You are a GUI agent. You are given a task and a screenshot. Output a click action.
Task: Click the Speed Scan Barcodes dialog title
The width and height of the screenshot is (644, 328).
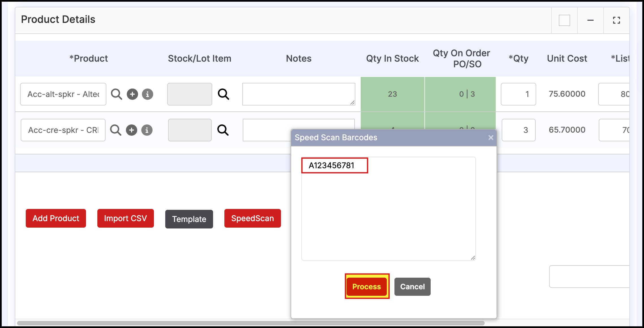click(x=336, y=137)
